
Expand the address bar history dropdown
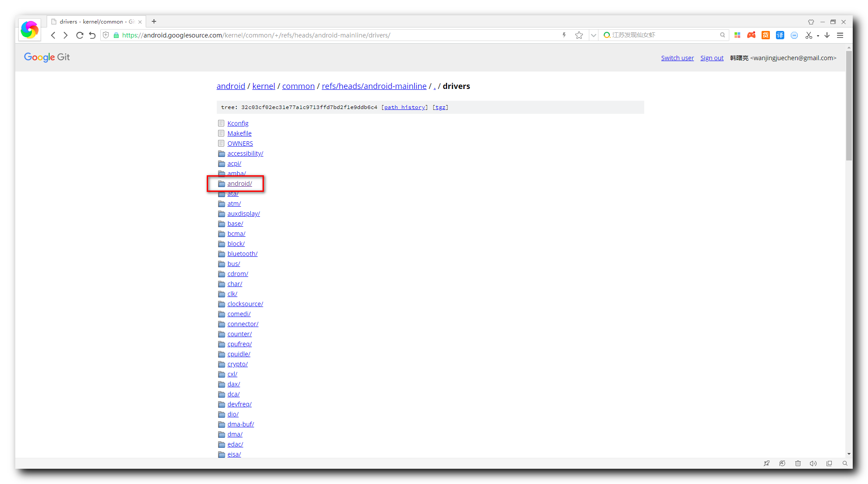coord(593,35)
